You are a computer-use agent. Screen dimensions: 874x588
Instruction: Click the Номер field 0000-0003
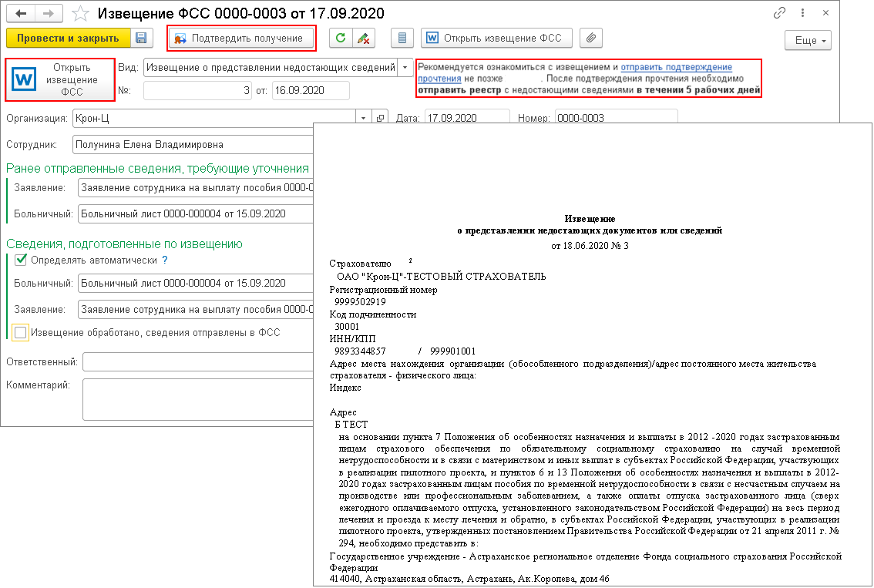click(x=616, y=118)
